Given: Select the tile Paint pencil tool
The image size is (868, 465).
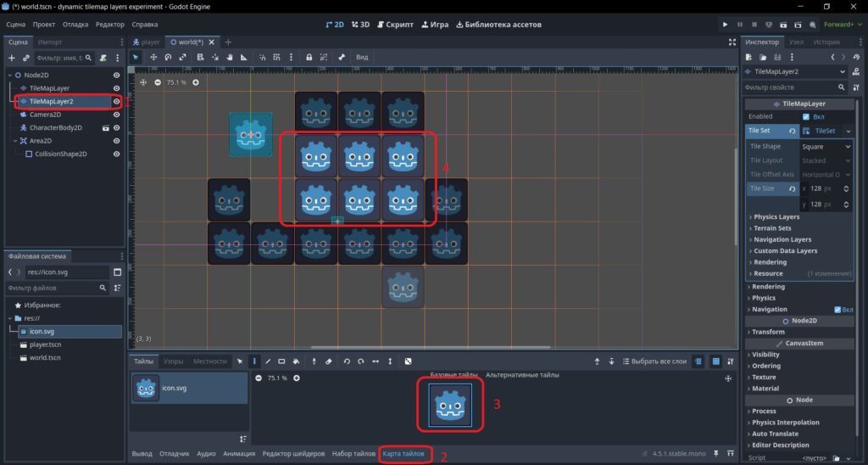Looking at the screenshot, I should (254, 361).
